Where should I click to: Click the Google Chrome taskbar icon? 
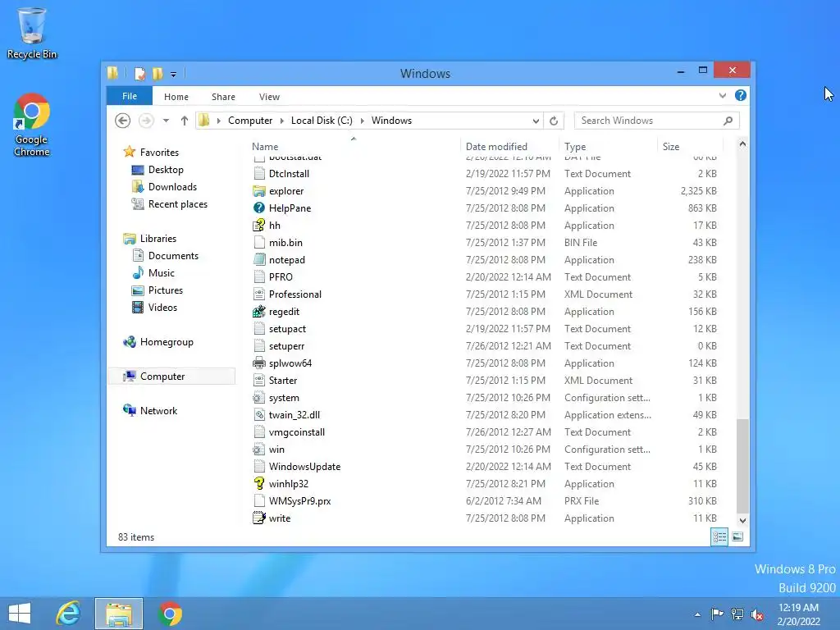click(170, 614)
